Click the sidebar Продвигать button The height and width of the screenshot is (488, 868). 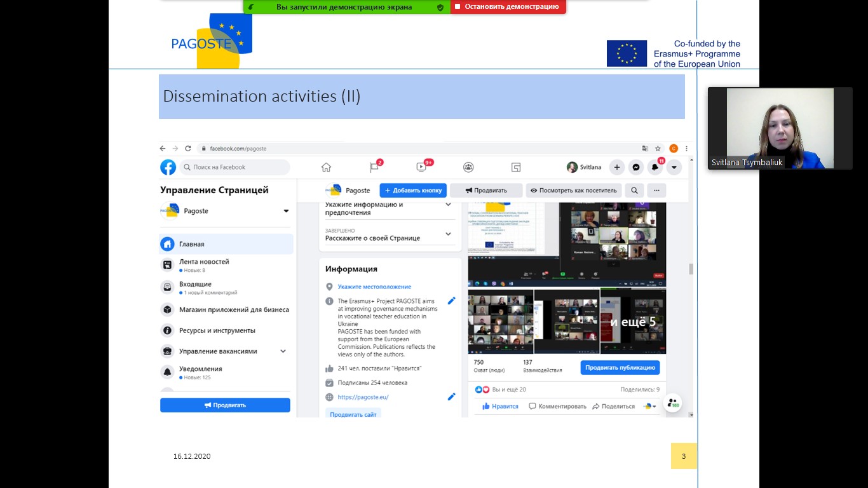225,405
